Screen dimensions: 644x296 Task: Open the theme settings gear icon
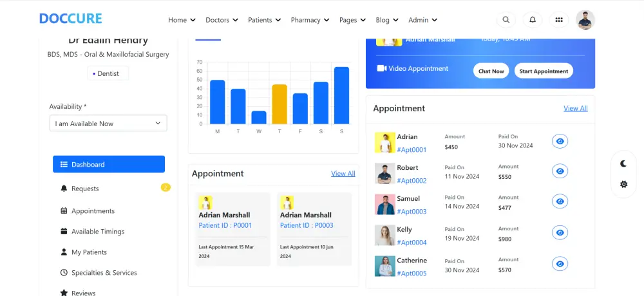pyautogui.click(x=623, y=184)
